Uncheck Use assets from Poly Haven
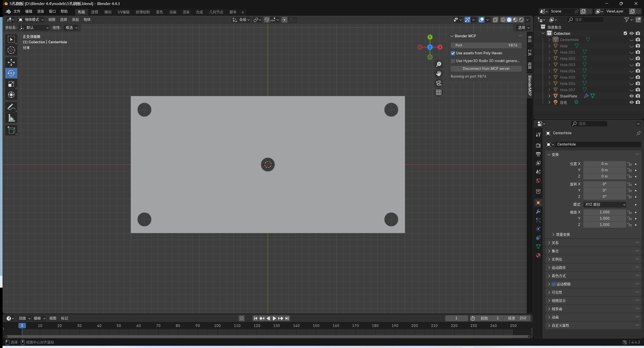This screenshot has height=348, width=644. point(453,53)
